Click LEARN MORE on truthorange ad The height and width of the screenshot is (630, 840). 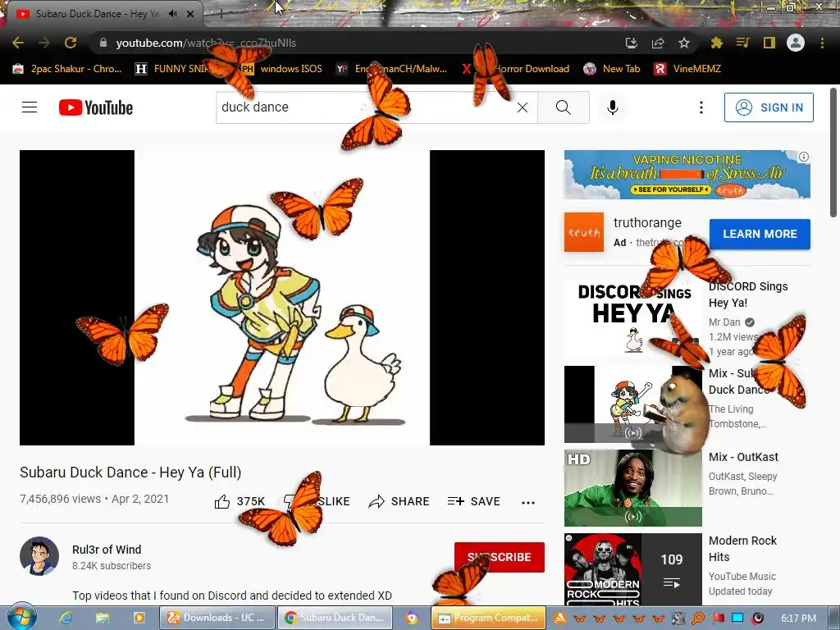tap(760, 234)
